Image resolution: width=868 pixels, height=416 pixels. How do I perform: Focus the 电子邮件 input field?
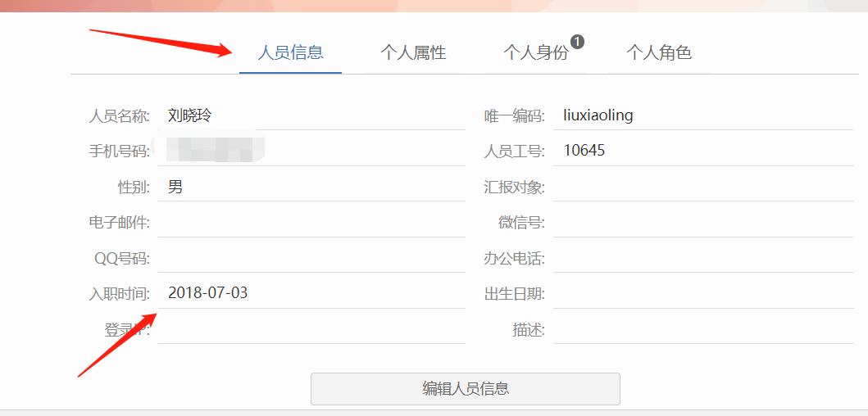click(x=311, y=223)
